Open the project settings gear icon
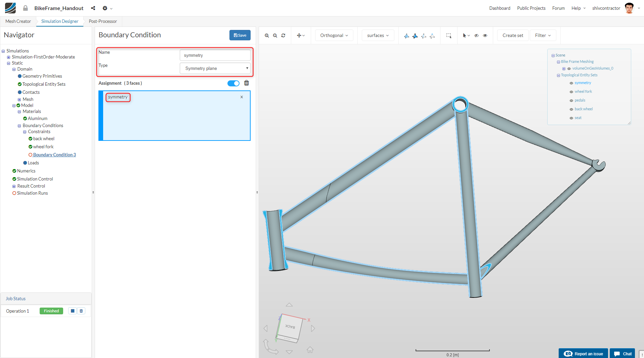Screen dimensions: 644x358 [x=105, y=8]
